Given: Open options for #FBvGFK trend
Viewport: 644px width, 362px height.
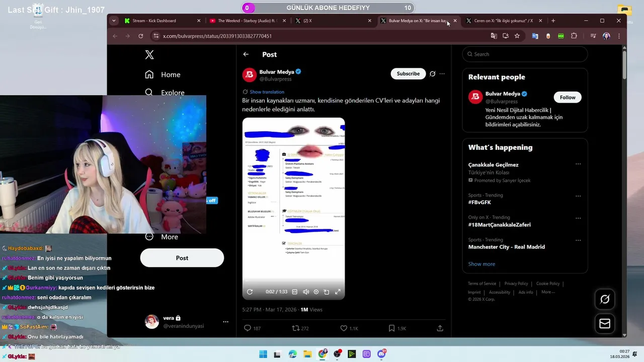Looking at the screenshot, I should (578, 196).
